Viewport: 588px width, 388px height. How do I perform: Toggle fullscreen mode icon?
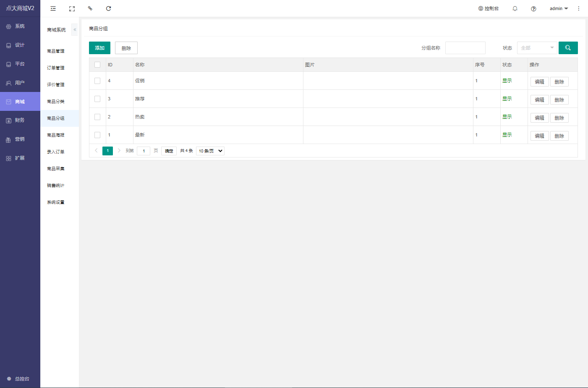[x=72, y=8]
